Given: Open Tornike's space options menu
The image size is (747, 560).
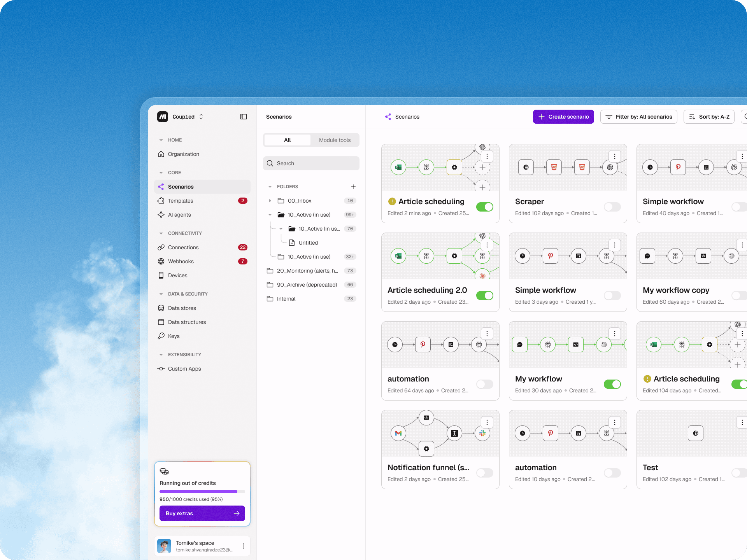Looking at the screenshot, I should tap(244, 546).
